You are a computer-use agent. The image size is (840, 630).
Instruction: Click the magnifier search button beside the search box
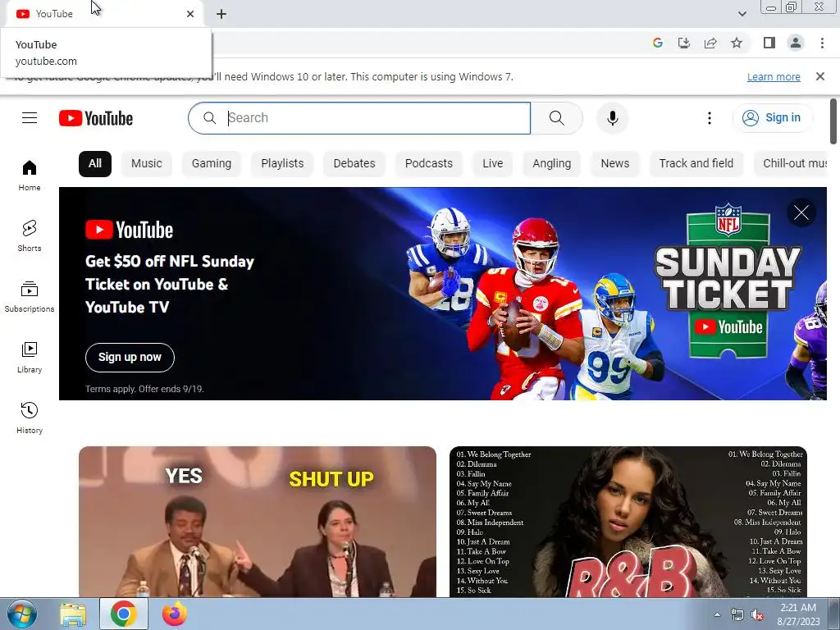(557, 118)
